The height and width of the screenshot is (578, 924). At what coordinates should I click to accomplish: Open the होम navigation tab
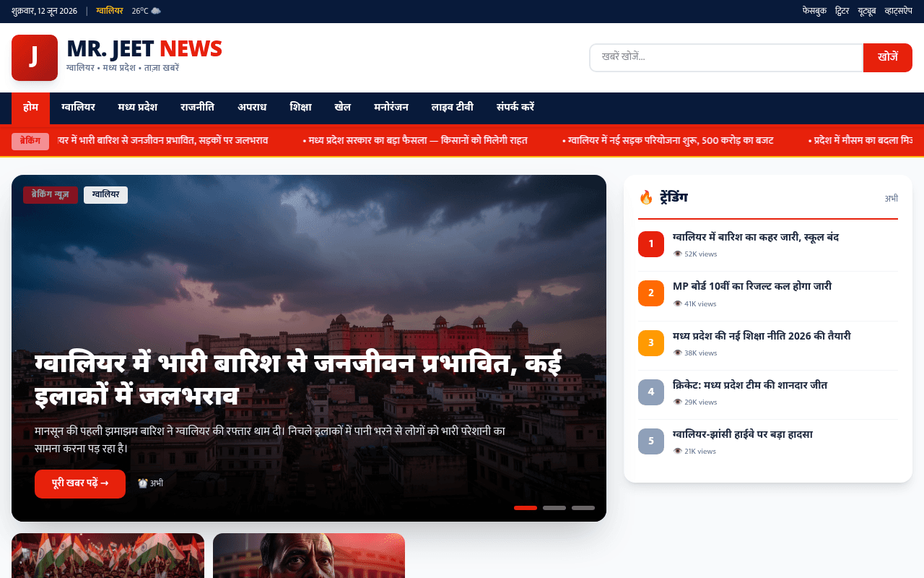(30, 108)
